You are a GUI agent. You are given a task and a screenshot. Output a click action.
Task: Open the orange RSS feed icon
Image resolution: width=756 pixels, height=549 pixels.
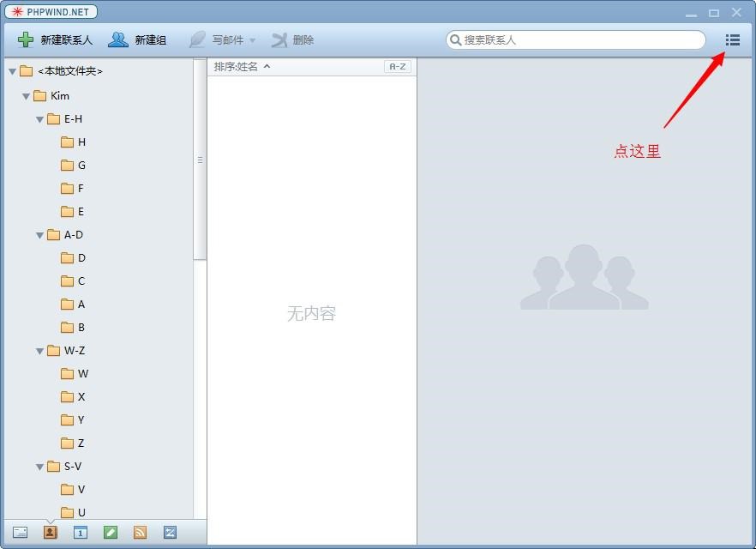140,532
